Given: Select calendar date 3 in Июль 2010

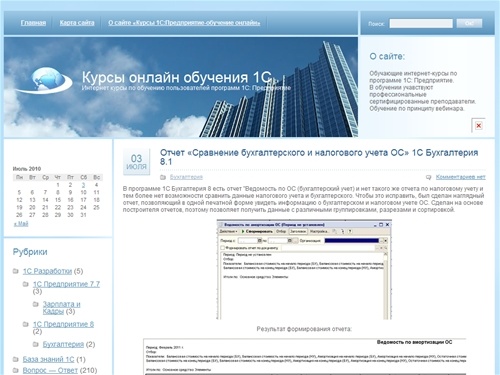Looking at the screenshot, I should 83,185.
